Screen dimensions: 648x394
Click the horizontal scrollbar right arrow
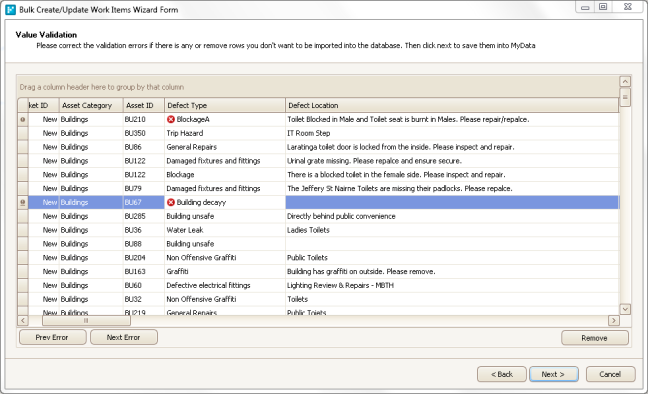point(614,320)
